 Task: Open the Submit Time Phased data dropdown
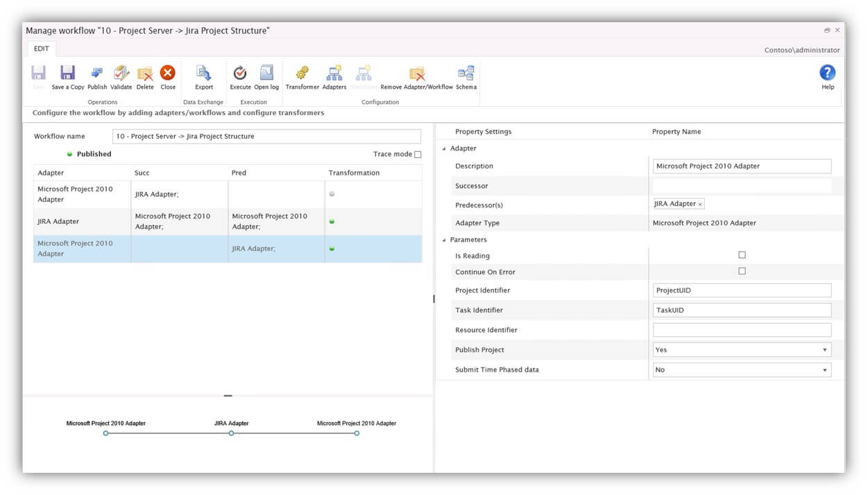pos(825,370)
